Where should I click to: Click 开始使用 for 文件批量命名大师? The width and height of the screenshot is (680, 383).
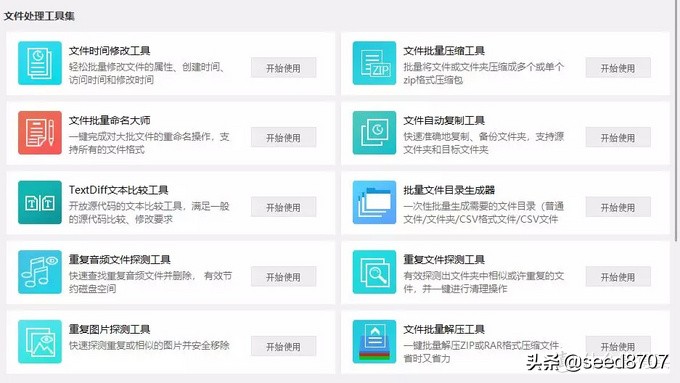click(x=283, y=137)
